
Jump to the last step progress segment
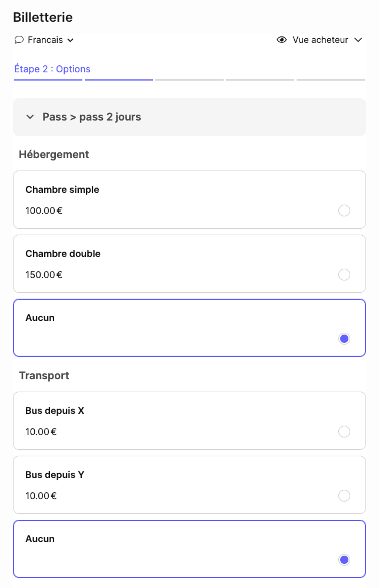click(331, 79)
